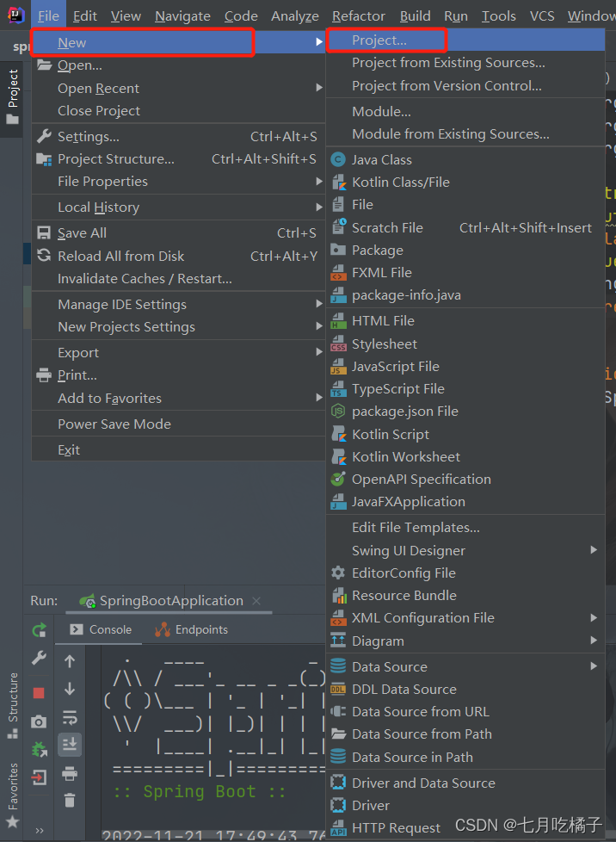Viewport: 616px width, 842px height.
Task: Select New in the File menu
Action: tap(179, 42)
